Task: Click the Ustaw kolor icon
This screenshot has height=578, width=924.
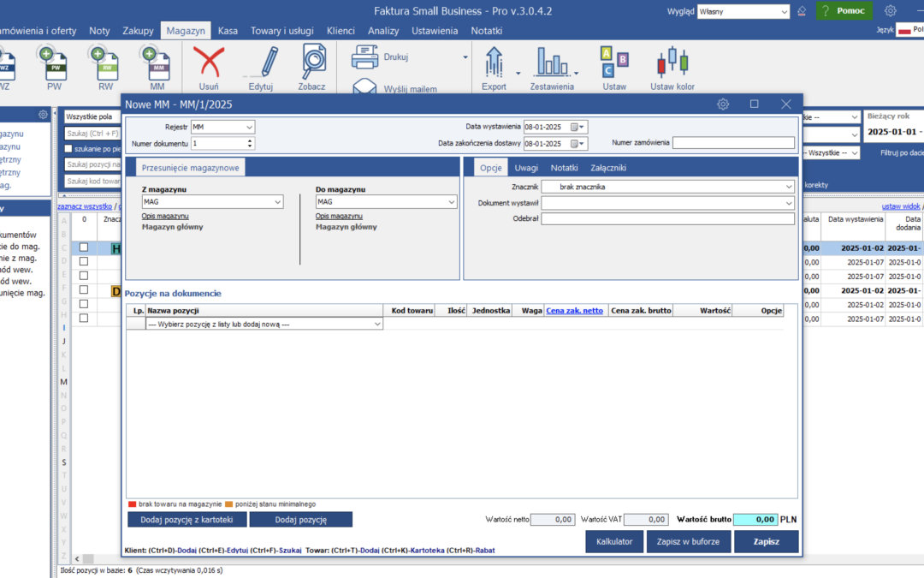Action: 672,63
